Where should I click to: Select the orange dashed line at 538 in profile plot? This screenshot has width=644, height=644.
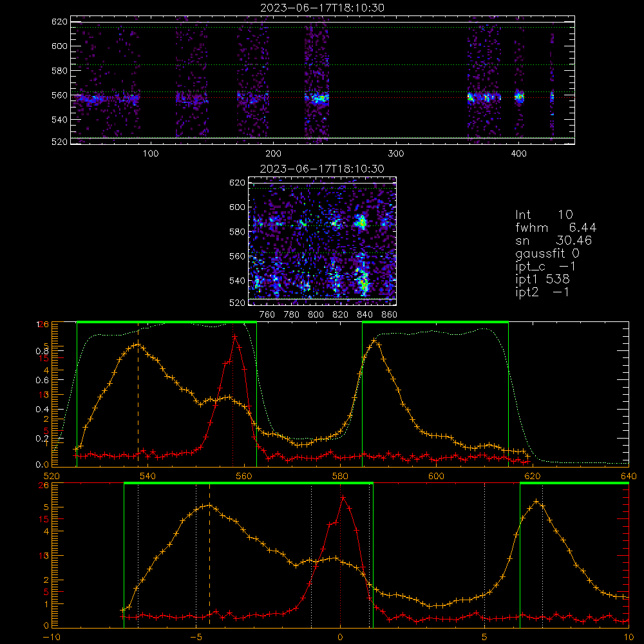click(138, 394)
